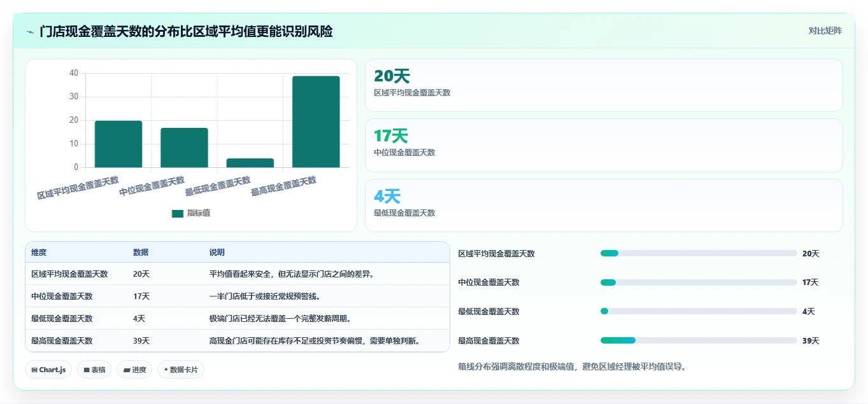Click the 4天 progress bar

click(699, 311)
